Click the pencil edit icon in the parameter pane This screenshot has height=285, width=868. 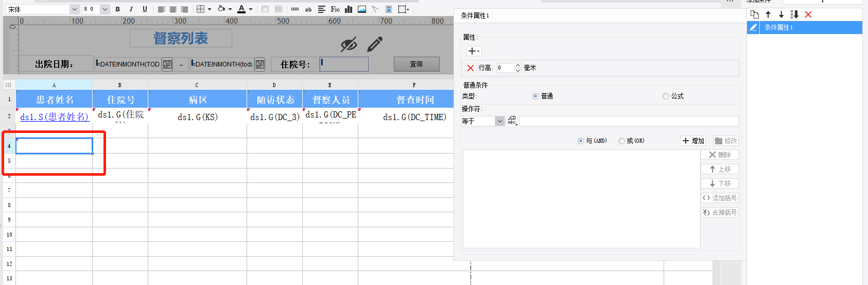click(375, 44)
